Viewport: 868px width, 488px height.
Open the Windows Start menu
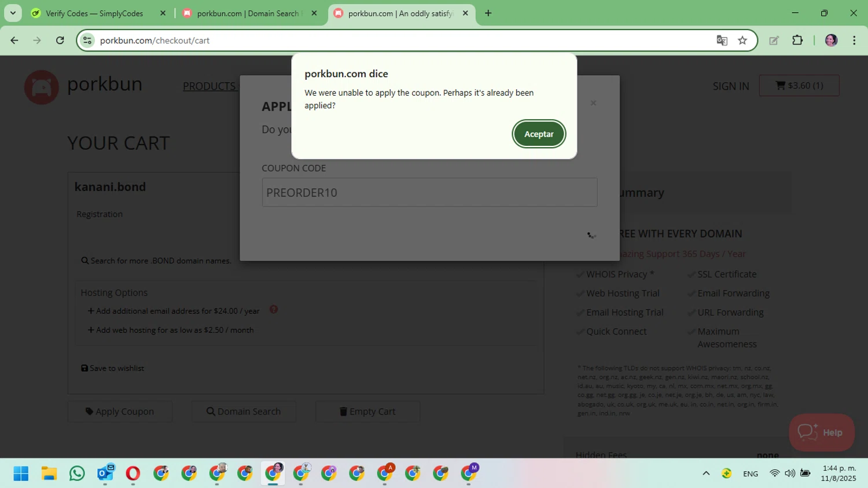pos(21,474)
